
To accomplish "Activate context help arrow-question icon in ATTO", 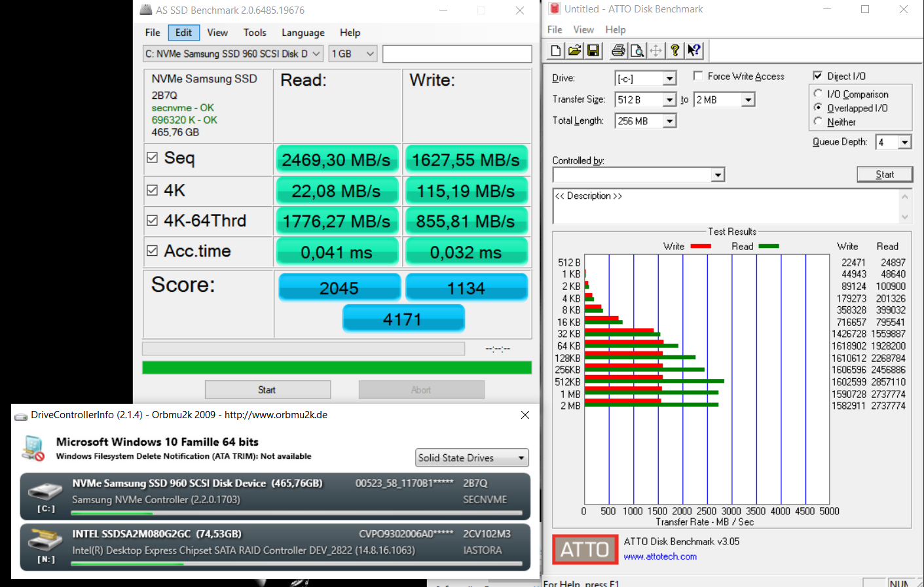I will click(693, 50).
